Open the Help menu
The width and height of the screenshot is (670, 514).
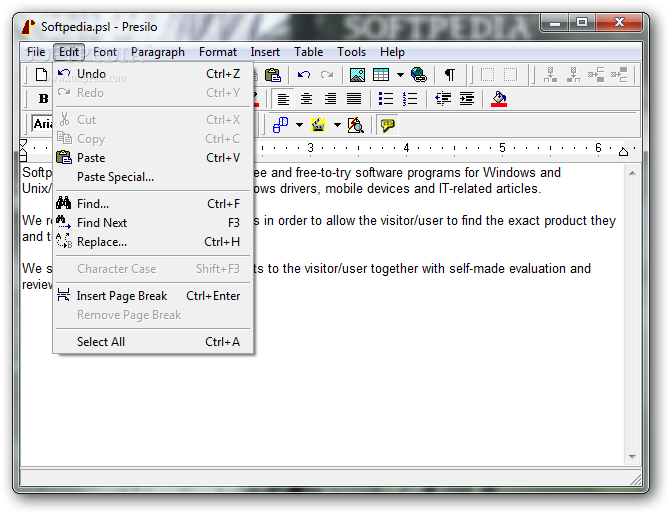392,52
